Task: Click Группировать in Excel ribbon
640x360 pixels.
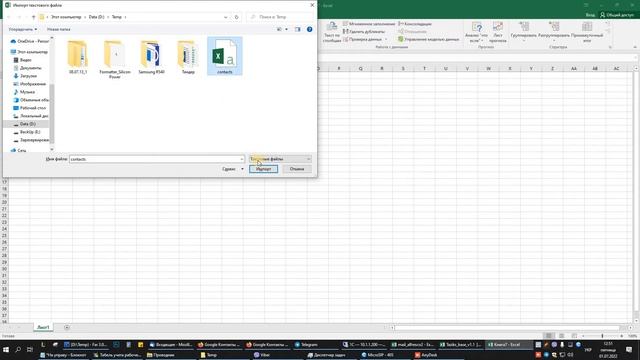Action: 524,32
